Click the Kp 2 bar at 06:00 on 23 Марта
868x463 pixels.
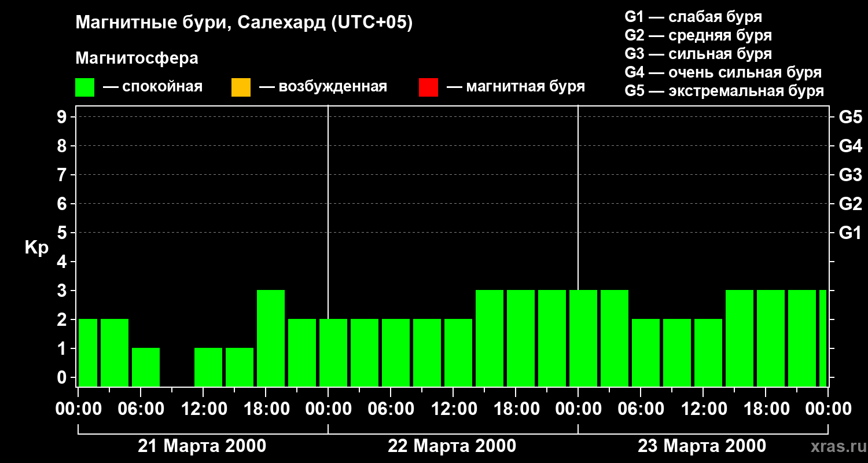coord(646,352)
